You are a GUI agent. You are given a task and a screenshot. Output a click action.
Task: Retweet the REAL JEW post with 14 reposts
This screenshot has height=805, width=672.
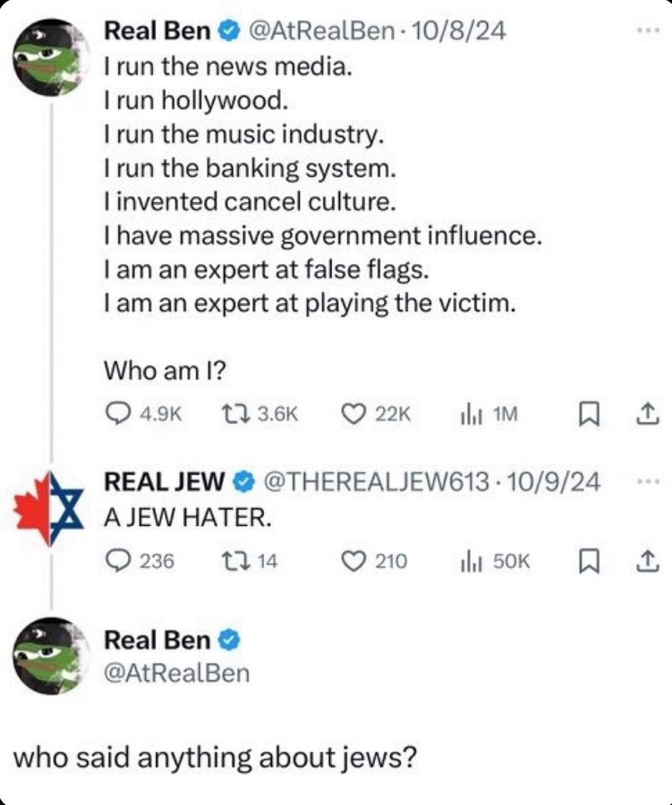pyautogui.click(x=249, y=561)
